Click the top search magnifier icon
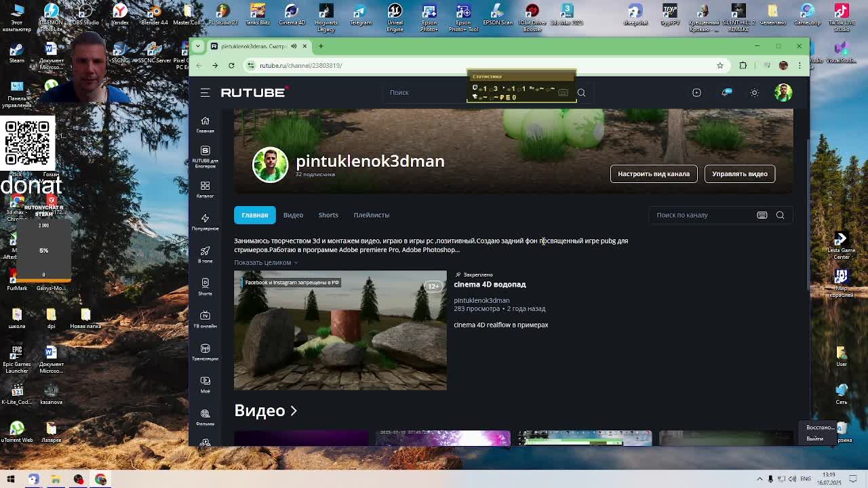The width and height of the screenshot is (868, 488). [x=581, y=93]
